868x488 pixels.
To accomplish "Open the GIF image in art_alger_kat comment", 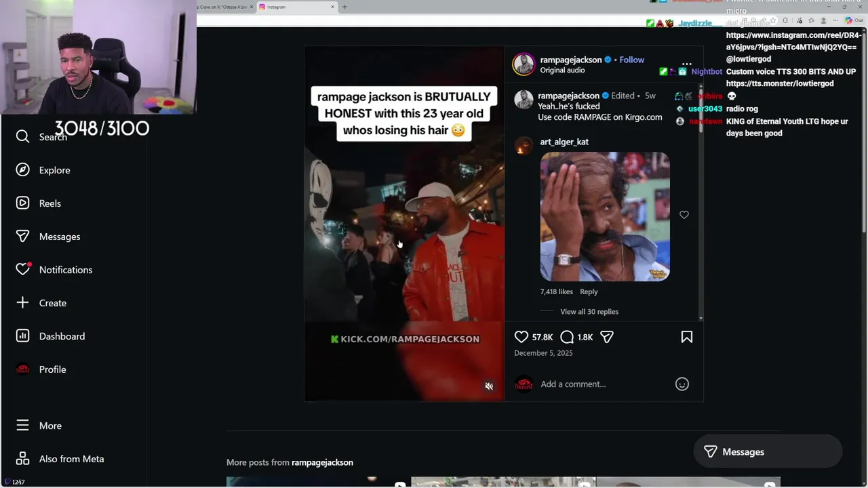I will (605, 216).
